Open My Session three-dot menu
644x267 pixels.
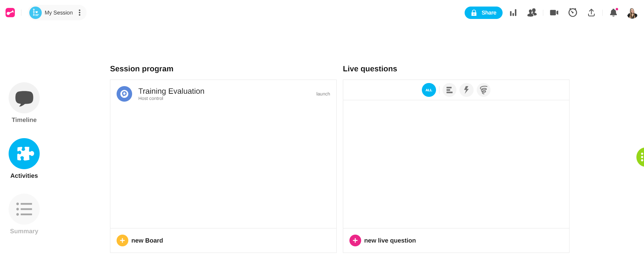[80, 13]
